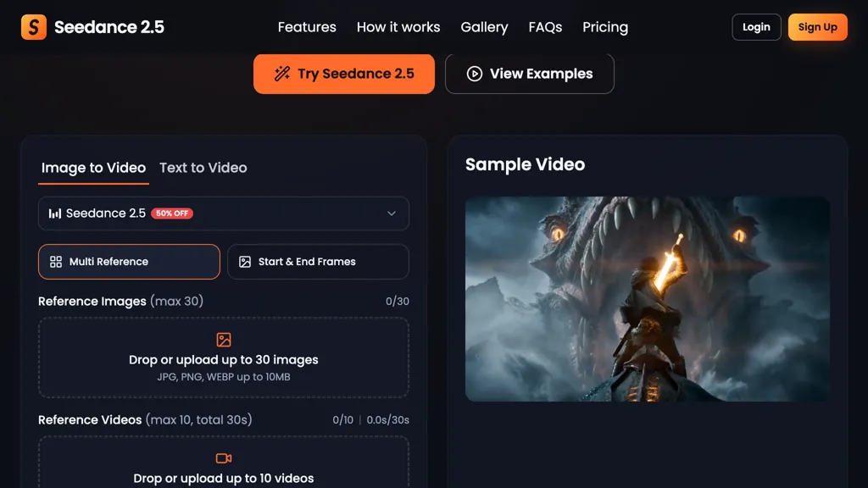The height and width of the screenshot is (488, 868).
Task: Click the orange Seedance S logo icon
Action: tap(34, 27)
